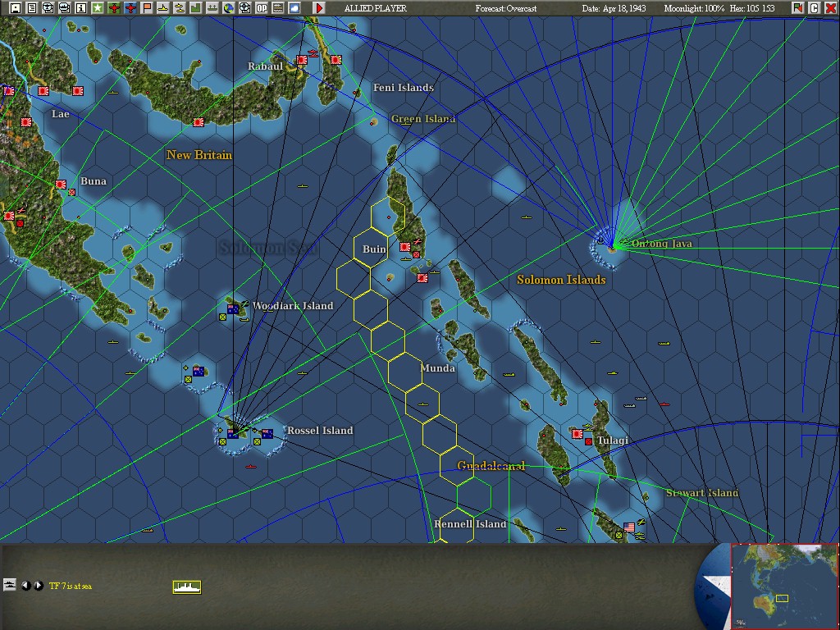840x630 pixels.
Task: Click the red arrow end turn button
Action: tap(319, 7)
